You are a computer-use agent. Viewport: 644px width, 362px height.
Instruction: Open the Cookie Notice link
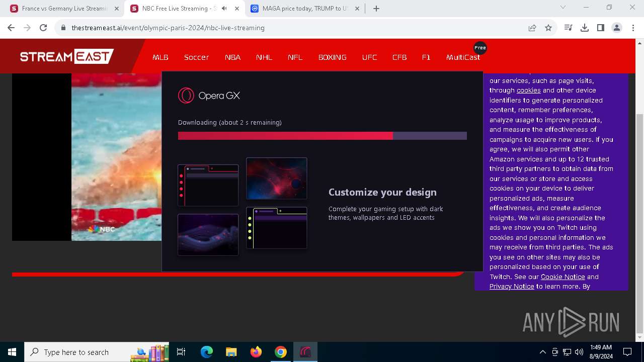tap(562, 277)
